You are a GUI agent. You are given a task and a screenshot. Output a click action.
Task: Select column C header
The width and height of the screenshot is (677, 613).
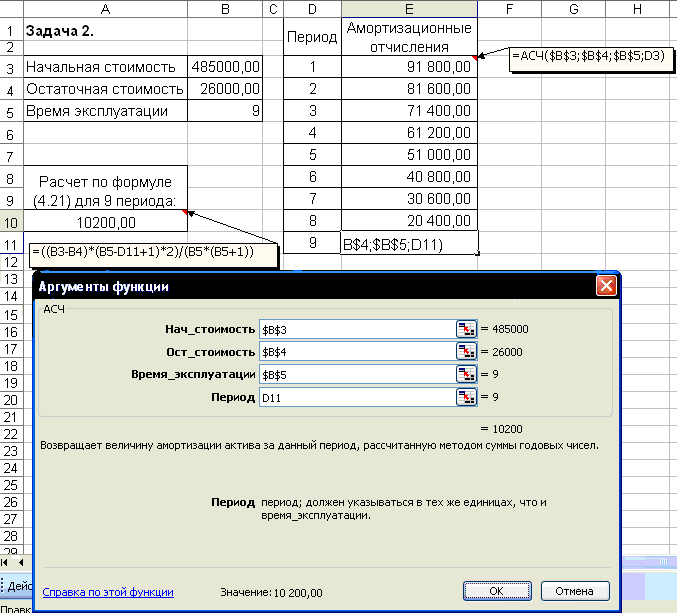[273, 9]
